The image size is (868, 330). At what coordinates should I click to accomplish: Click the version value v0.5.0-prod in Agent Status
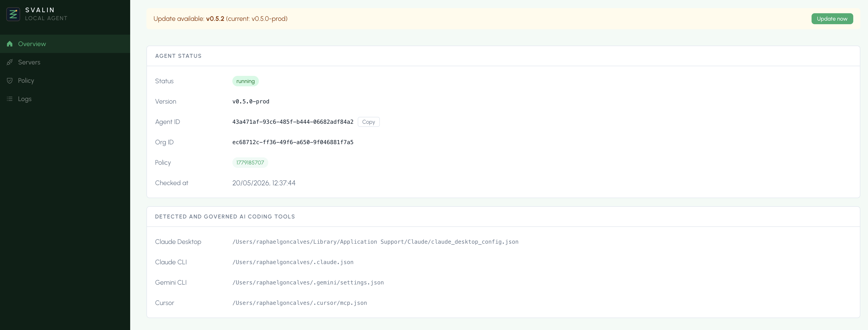(251, 102)
